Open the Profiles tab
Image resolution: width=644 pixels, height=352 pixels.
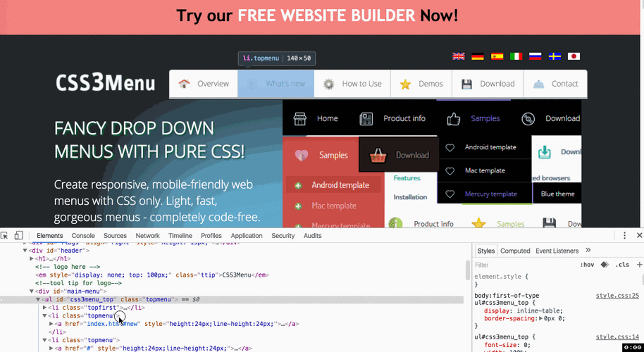pos(211,235)
